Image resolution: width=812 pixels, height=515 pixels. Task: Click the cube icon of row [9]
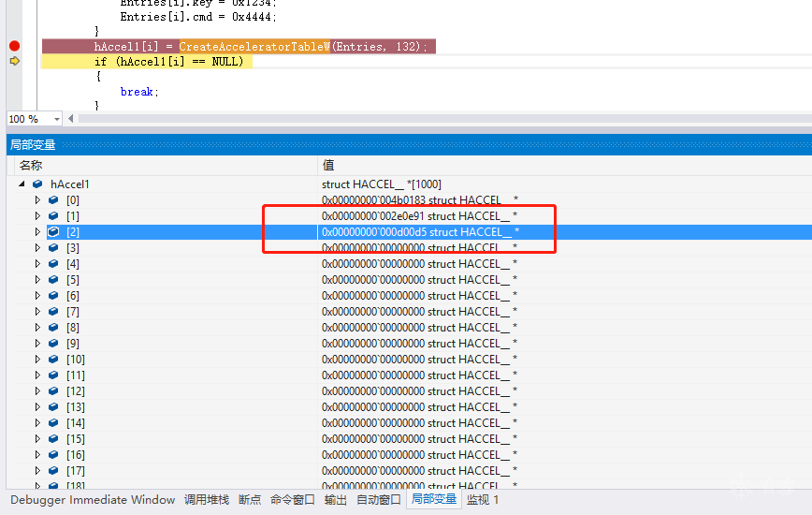click(x=53, y=344)
